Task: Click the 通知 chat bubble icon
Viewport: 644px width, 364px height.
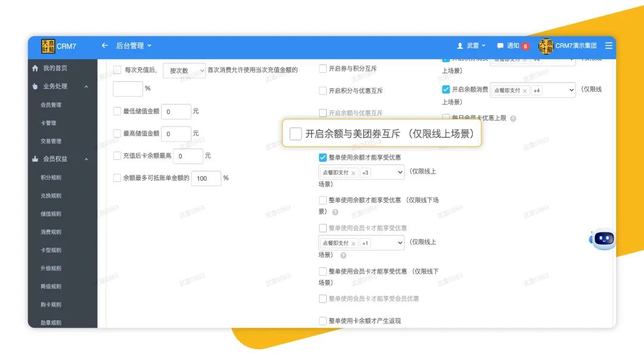Action: [500, 45]
